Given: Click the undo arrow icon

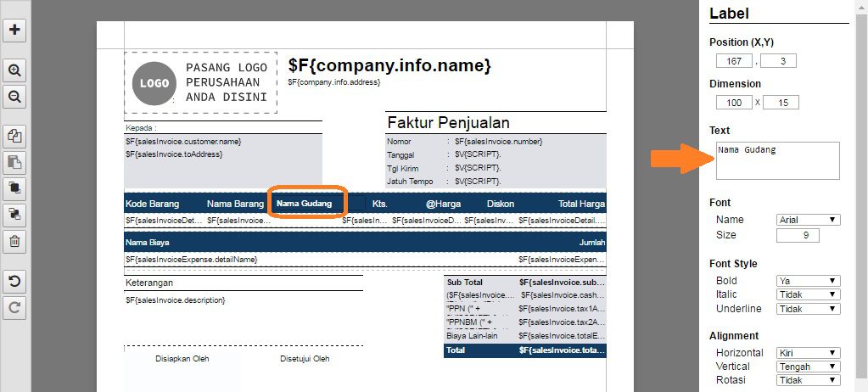Looking at the screenshot, I should click(14, 281).
